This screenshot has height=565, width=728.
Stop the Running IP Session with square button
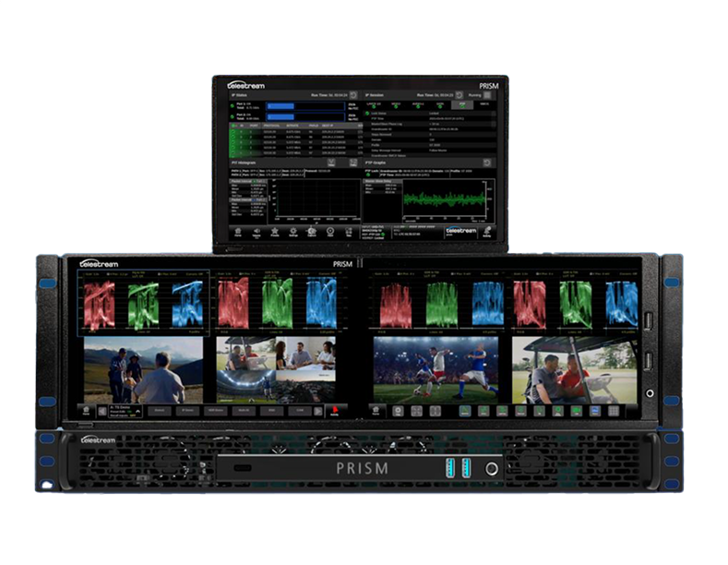[487, 95]
